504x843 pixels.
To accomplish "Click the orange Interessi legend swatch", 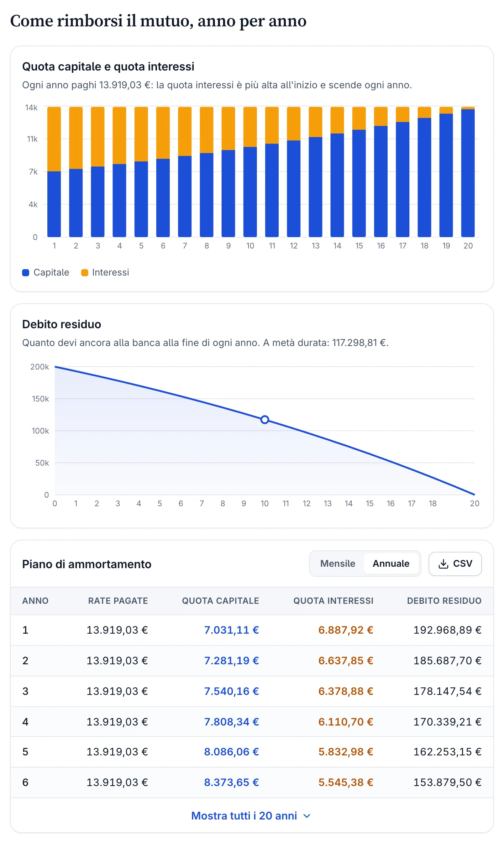I will (85, 273).
